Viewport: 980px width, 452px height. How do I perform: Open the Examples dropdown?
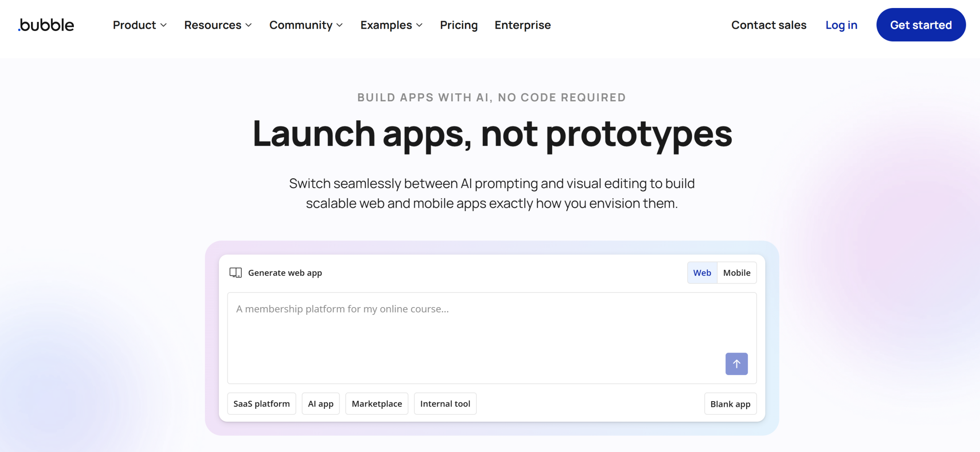[391, 25]
